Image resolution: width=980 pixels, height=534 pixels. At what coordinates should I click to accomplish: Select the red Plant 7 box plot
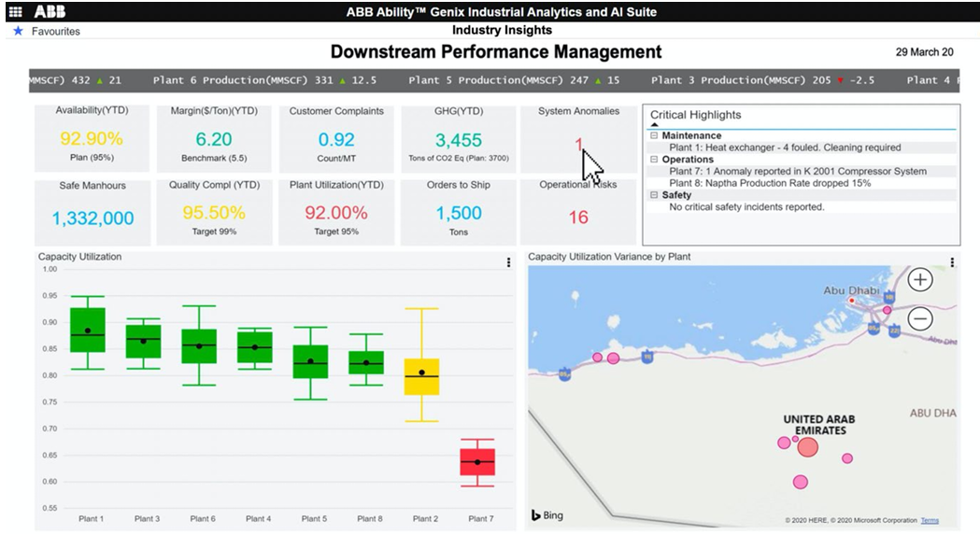477,462
